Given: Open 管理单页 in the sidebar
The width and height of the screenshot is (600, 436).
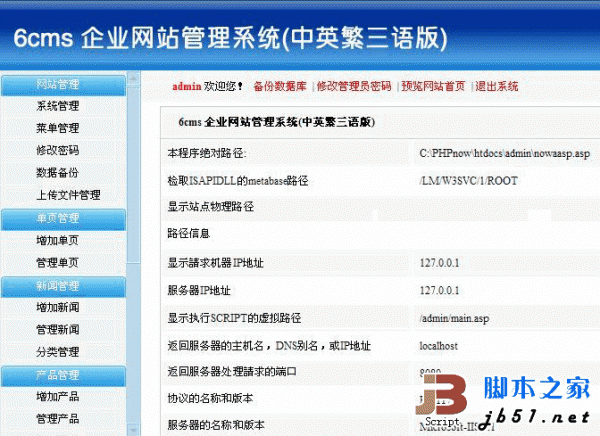Looking at the screenshot, I should tap(58, 263).
